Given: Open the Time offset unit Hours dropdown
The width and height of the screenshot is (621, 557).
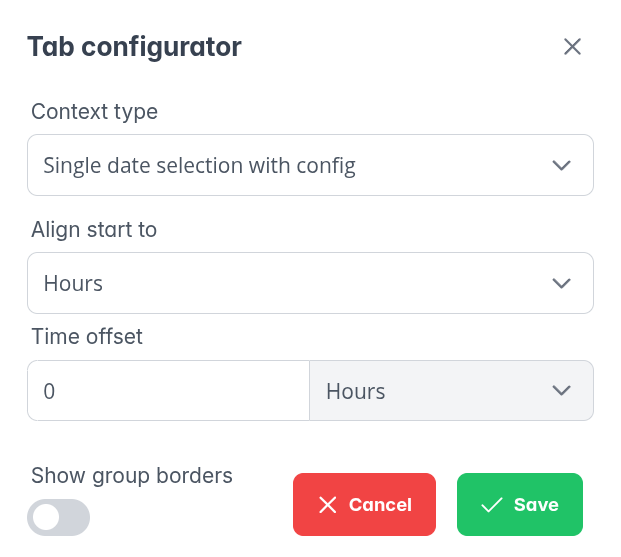Looking at the screenshot, I should tap(451, 391).
